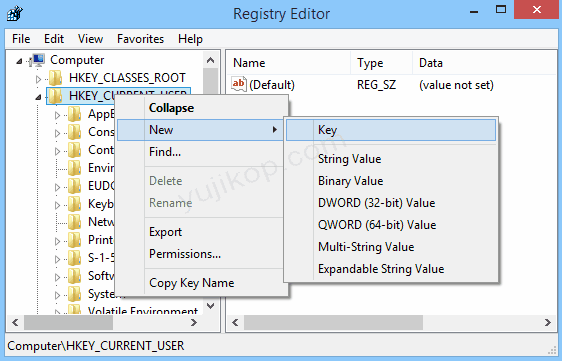This screenshot has width=562, height=361.
Task: Create a new Binary Value
Action: [391, 181]
